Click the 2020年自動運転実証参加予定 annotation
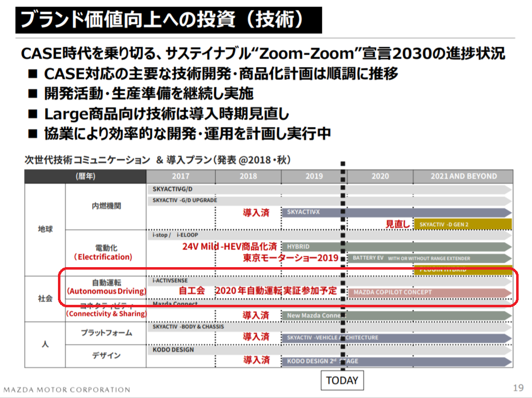The image size is (532, 398). (x=276, y=290)
